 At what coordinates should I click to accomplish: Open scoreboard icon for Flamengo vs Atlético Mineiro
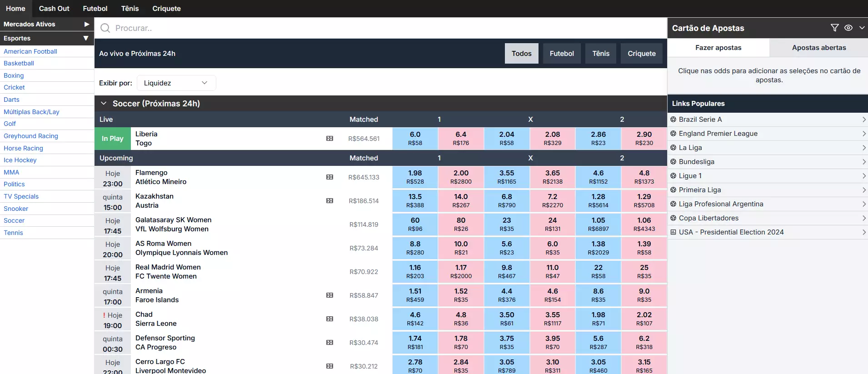tap(330, 177)
